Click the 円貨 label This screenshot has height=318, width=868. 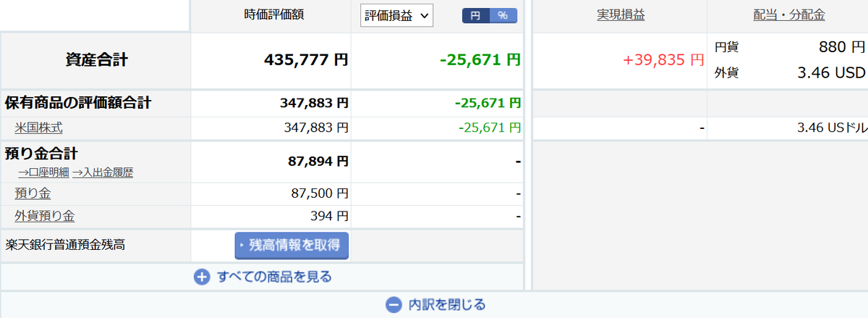click(x=726, y=47)
